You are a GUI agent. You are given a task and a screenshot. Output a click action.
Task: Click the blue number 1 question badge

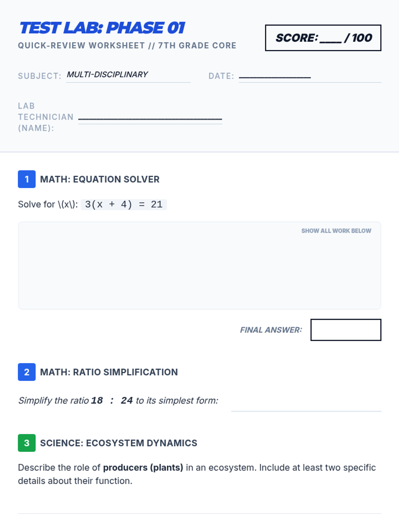[x=27, y=179]
